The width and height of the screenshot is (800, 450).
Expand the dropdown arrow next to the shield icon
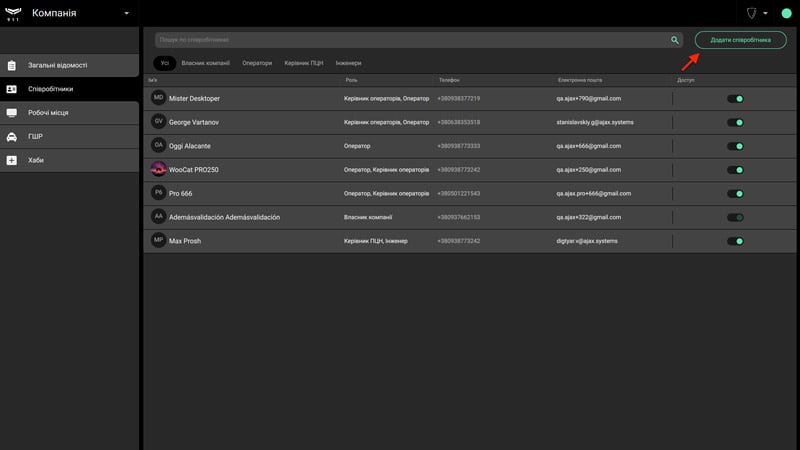click(765, 13)
